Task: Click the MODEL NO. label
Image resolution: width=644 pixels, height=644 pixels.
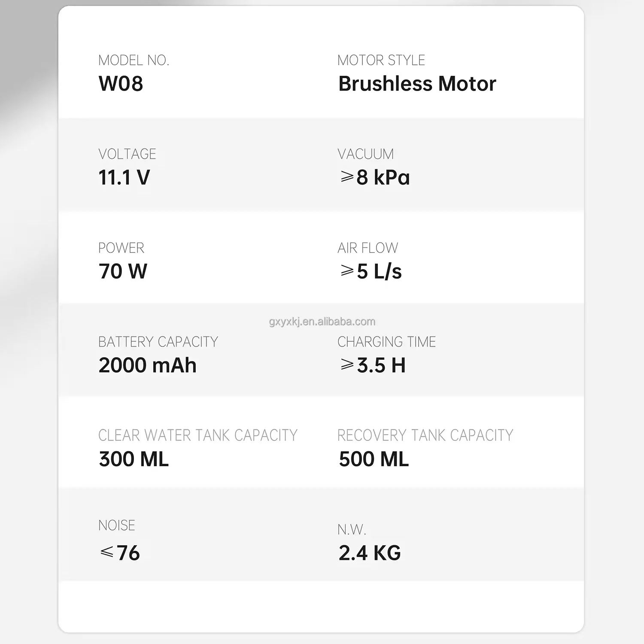Action: (134, 61)
